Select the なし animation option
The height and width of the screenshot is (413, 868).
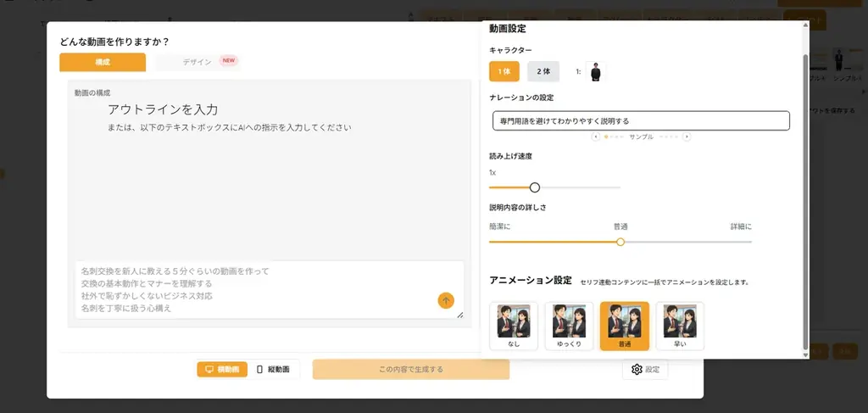514,326
